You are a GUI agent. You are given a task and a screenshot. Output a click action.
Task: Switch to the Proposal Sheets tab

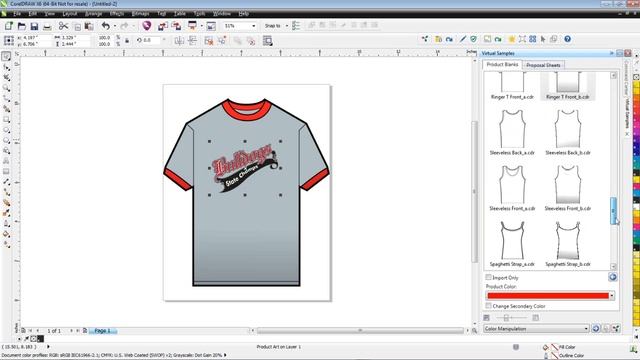tap(543, 65)
